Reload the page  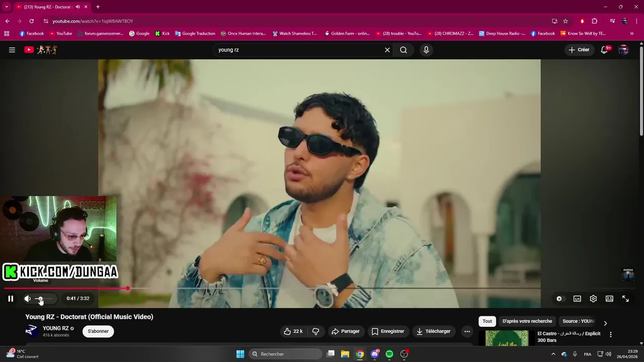[31, 21]
